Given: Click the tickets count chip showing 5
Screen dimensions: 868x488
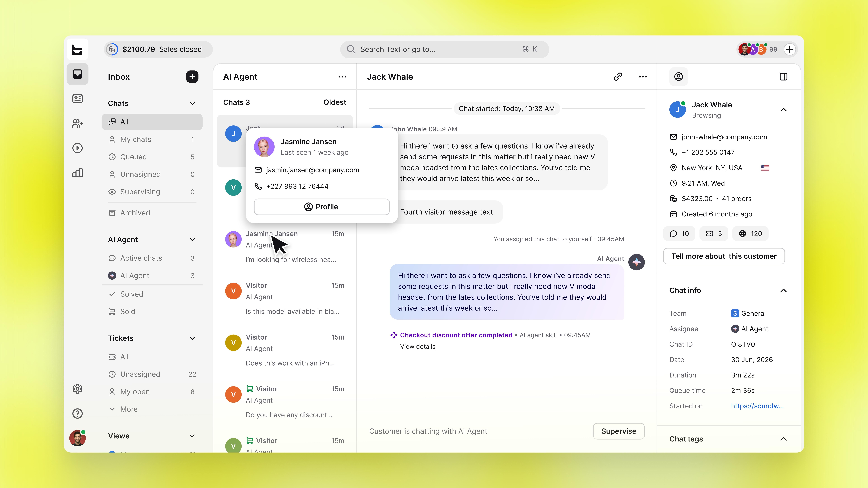Looking at the screenshot, I should 714,234.
